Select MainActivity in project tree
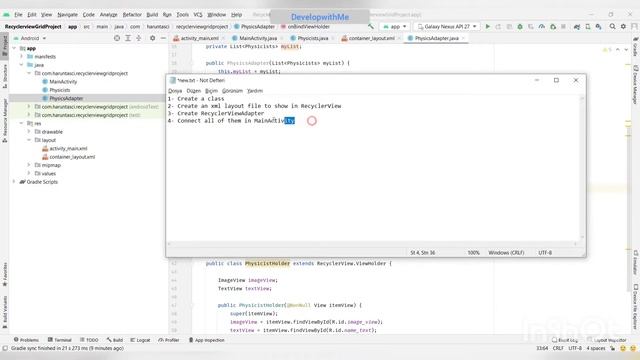Image resolution: width=640 pixels, height=360 pixels. coord(63,82)
